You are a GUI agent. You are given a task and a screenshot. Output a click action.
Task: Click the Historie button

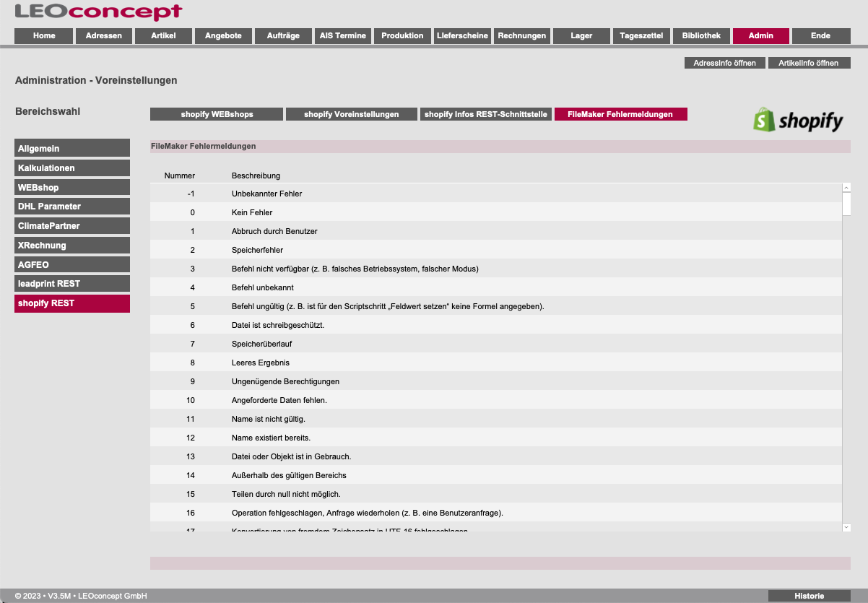[810, 596]
